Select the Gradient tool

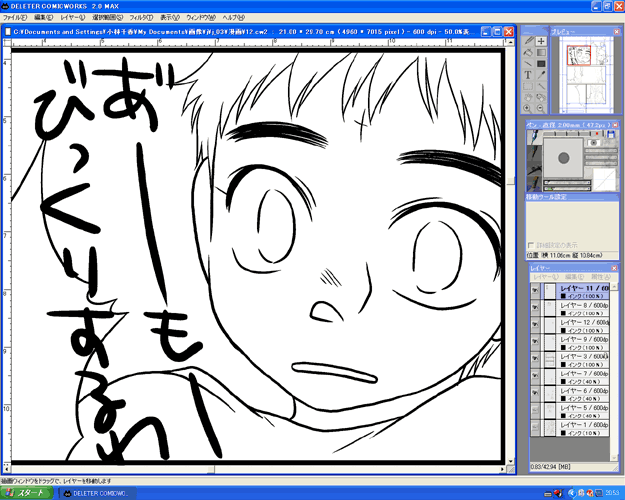pos(541,52)
